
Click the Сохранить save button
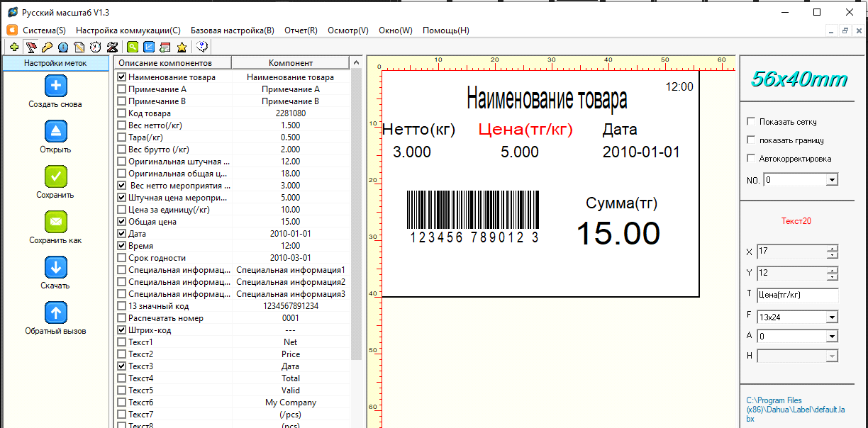[x=55, y=176]
